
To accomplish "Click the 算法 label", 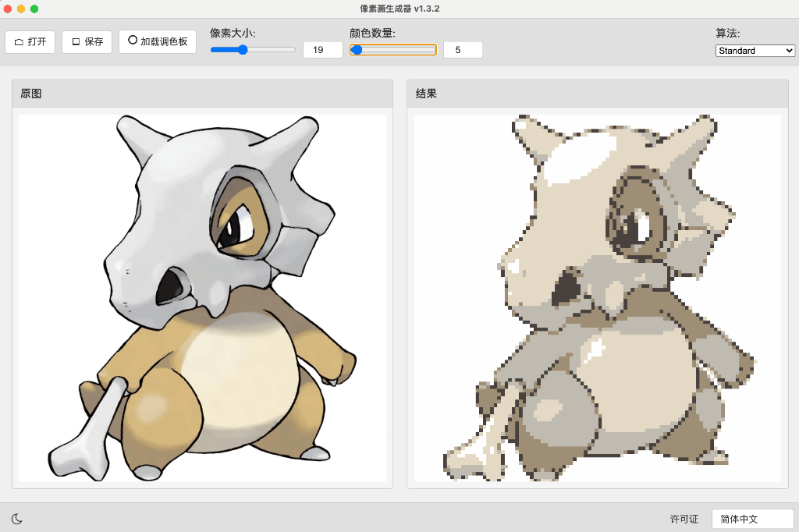I will [728, 33].
